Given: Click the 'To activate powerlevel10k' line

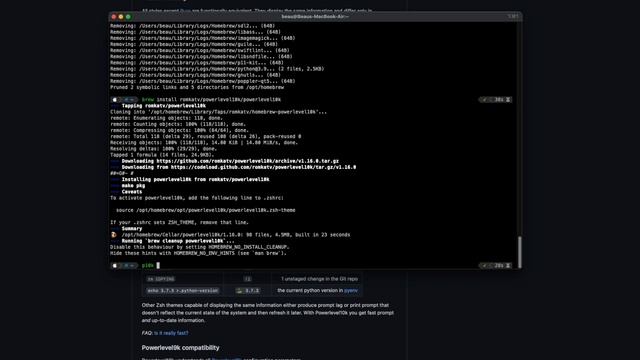Looking at the screenshot, I should tap(197, 198).
